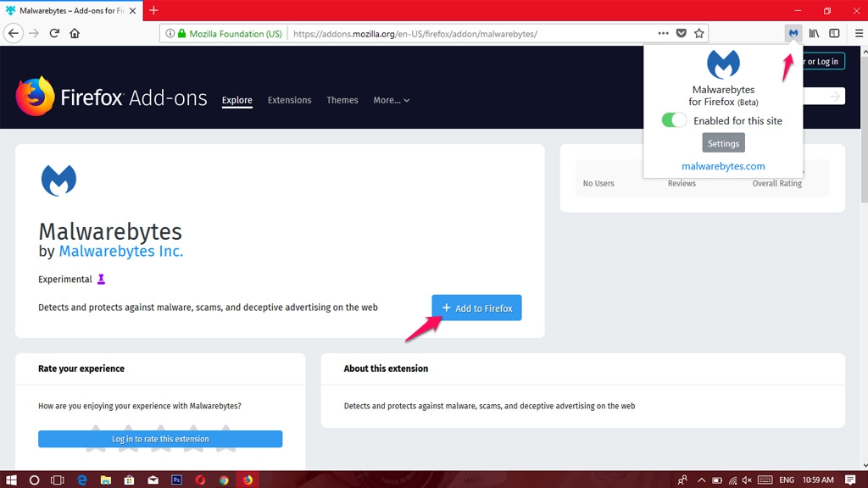Click the Malwarebytes toolbar extension icon
The height and width of the screenshot is (488, 868).
click(793, 33)
